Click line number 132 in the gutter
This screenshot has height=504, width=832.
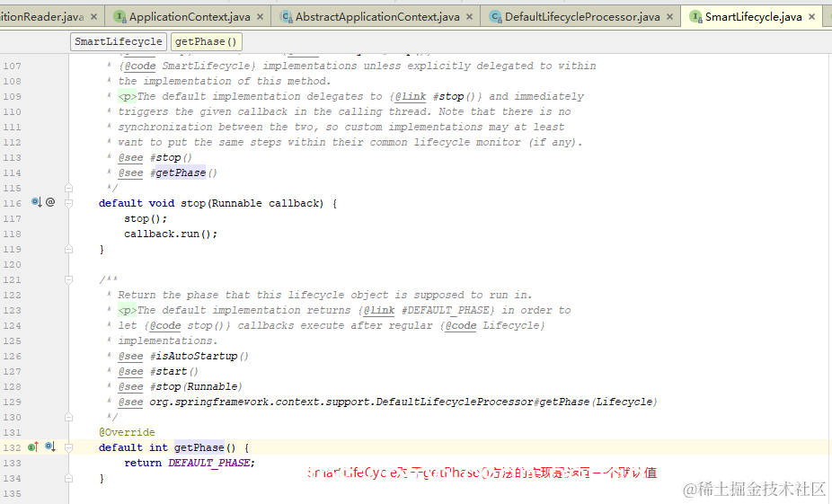coord(13,447)
